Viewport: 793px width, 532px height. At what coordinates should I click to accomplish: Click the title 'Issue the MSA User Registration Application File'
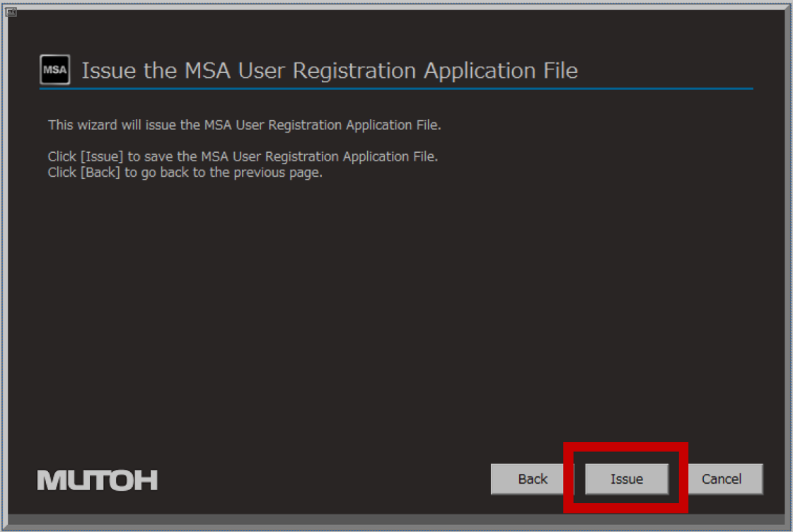click(330, 70)
